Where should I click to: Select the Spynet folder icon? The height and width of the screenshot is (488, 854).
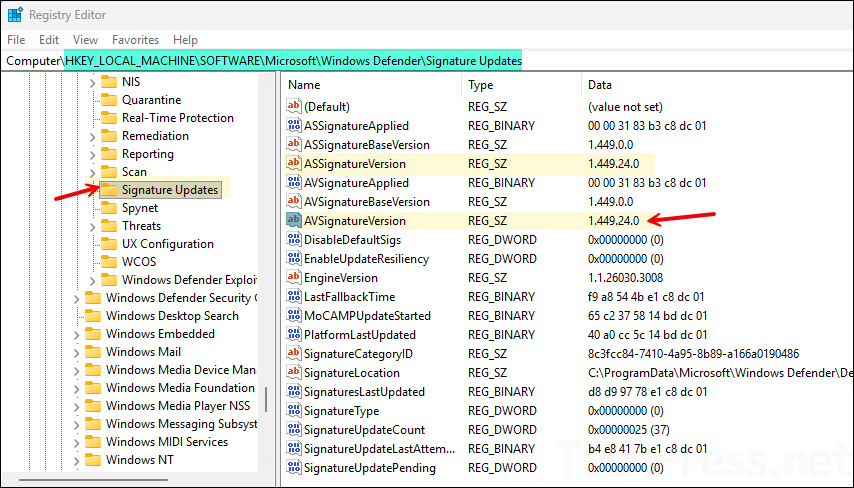tap(109, 208)
